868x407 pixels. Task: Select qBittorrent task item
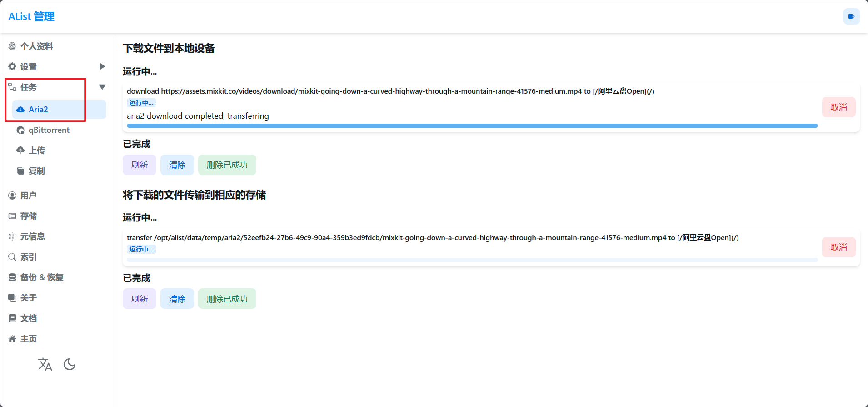[49, 130]
